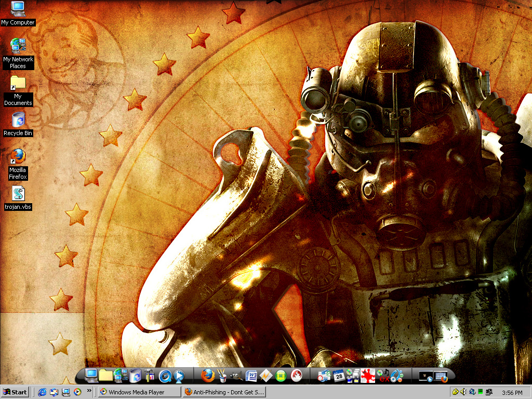Launch GIMP from the dock
Screen dimensions: 532x399
pyautogui.click(x=237, y=375)
